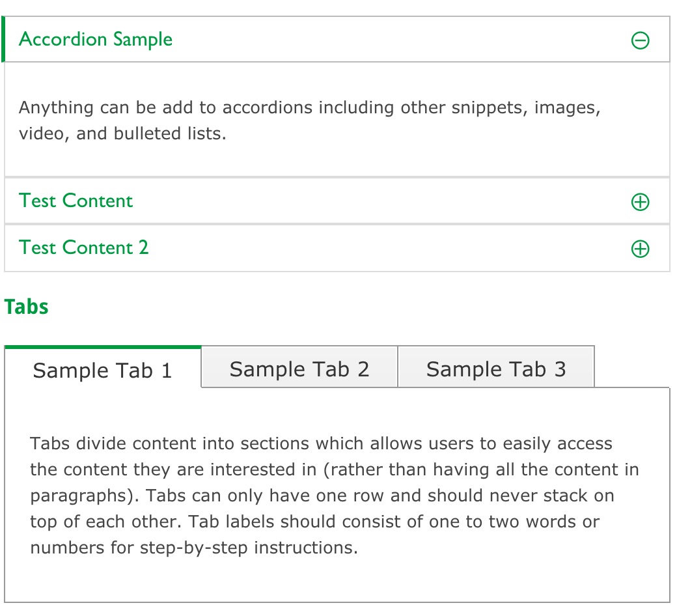Collapse Accordion Sample using the minus icon
Screen dimensions: 677x616
(x=641, y=40)
